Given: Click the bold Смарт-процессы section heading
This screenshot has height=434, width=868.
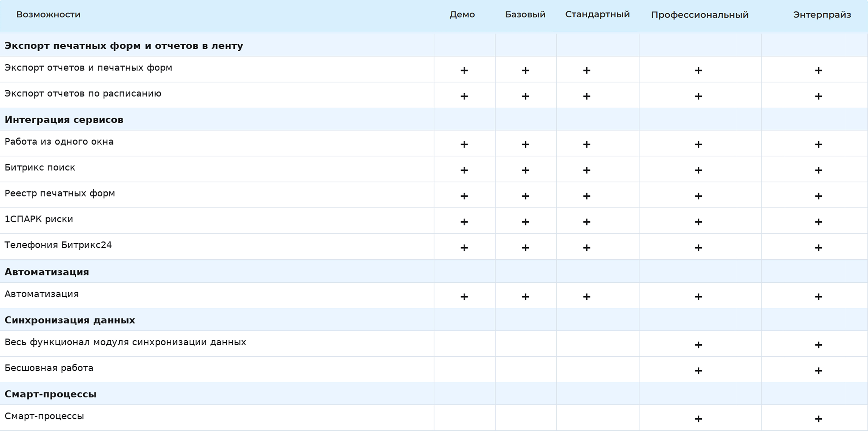Looking at the screenshot, I should click(x=51, y=394).
